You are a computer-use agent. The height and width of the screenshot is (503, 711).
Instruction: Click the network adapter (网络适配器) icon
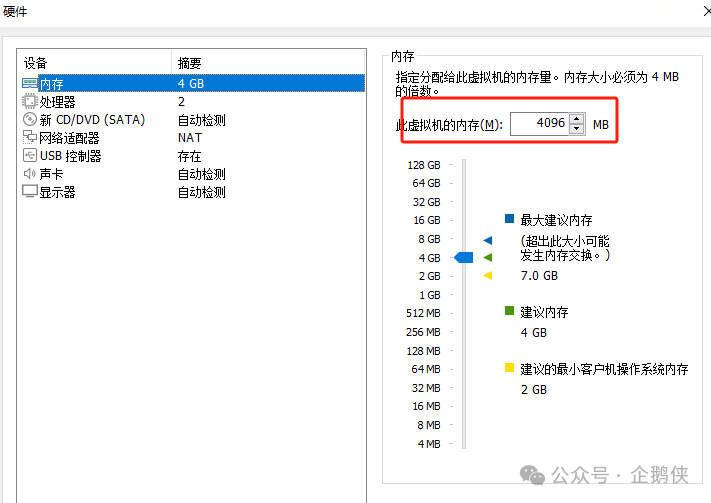click(x=29, y=137)
